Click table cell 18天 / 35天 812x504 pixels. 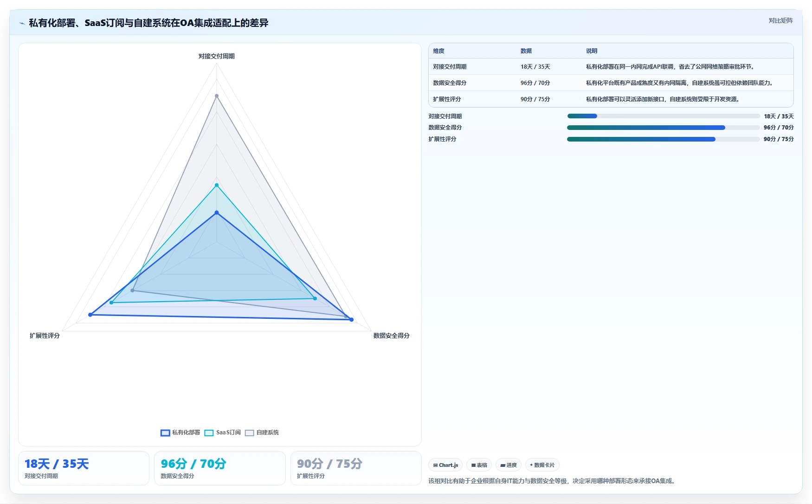pos(535,67)
